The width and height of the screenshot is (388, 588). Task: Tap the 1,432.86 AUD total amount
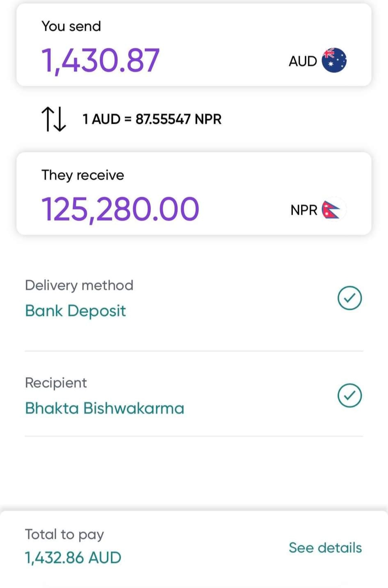73,558
